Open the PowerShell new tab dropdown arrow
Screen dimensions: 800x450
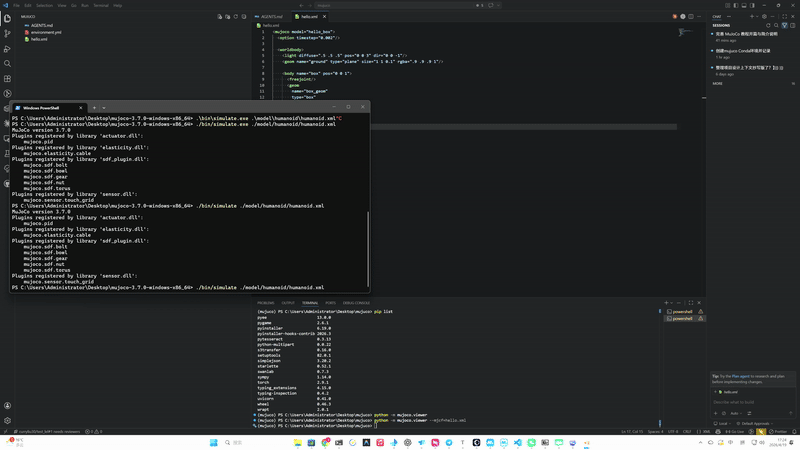tap(103, 108)
